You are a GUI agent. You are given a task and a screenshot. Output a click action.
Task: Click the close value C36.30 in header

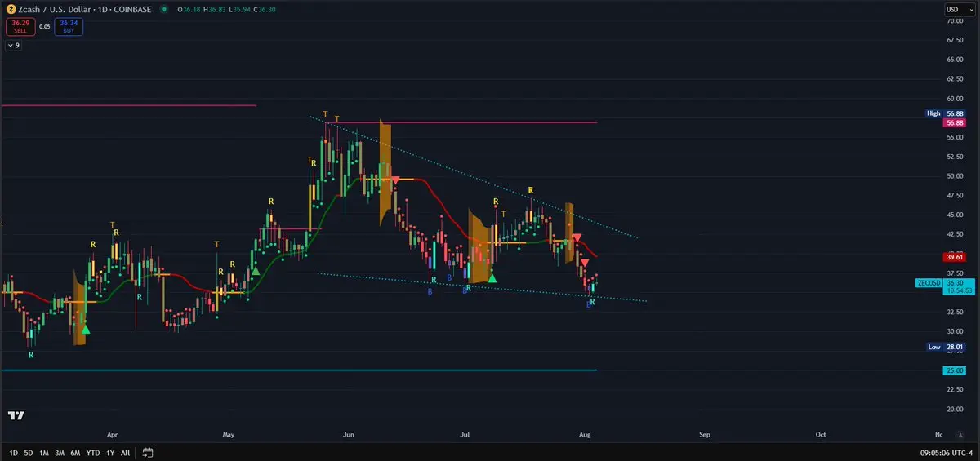coord(264,9)
